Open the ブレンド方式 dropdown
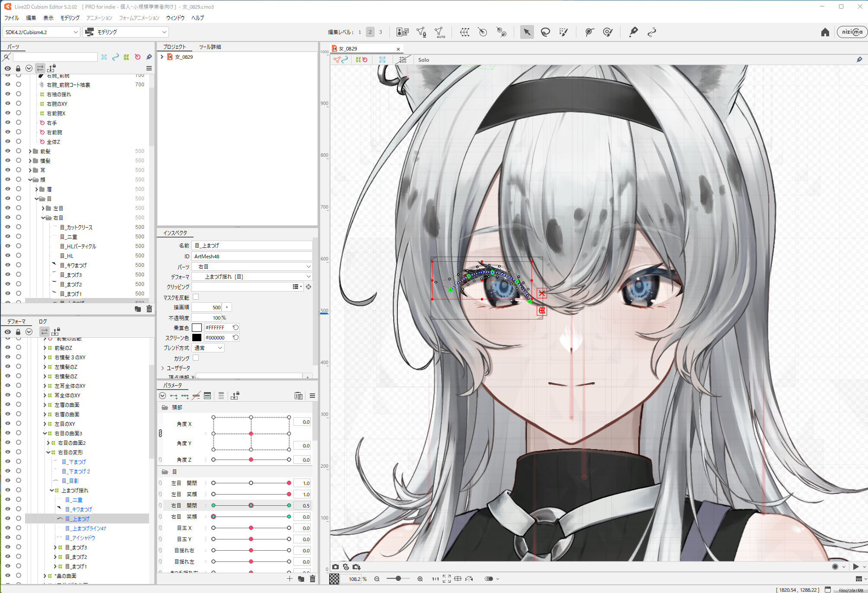This screenshot has height=593, width=868. pyautogui.click(x=208, y=348)
